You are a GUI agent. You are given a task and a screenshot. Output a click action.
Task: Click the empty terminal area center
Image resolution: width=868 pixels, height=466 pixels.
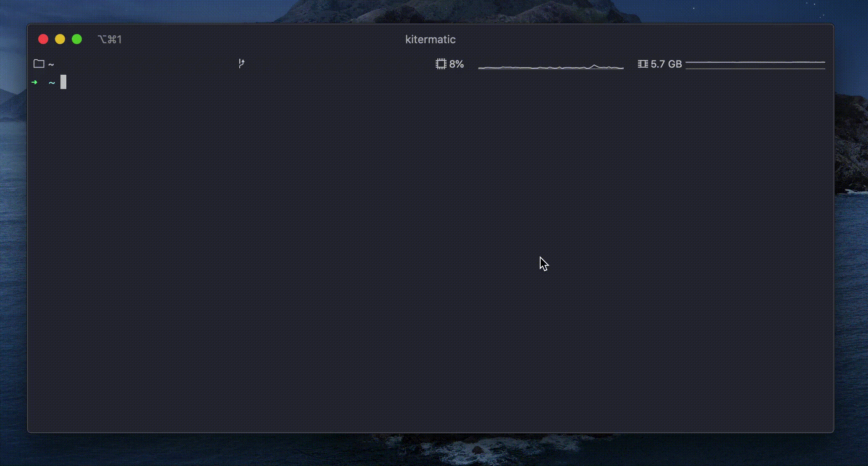click(x=430, y=252)
